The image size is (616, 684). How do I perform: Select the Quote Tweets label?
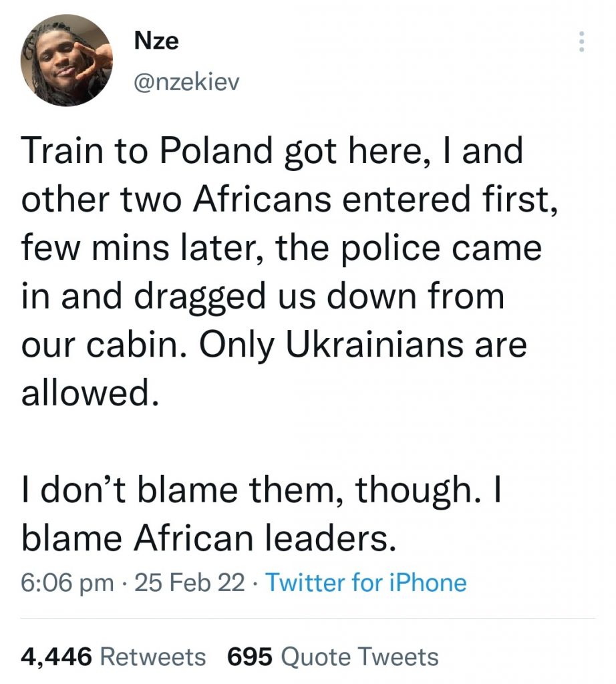(360, 657)
